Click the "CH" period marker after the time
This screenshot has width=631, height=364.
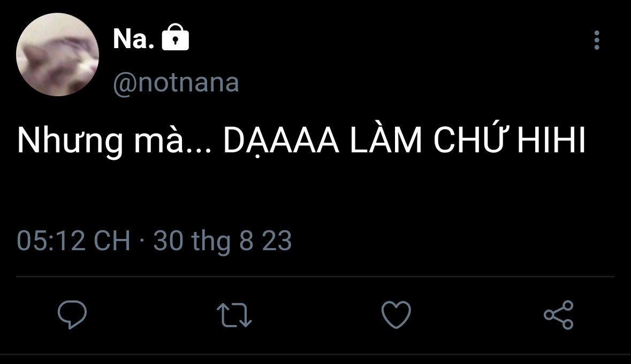[112, 241]
